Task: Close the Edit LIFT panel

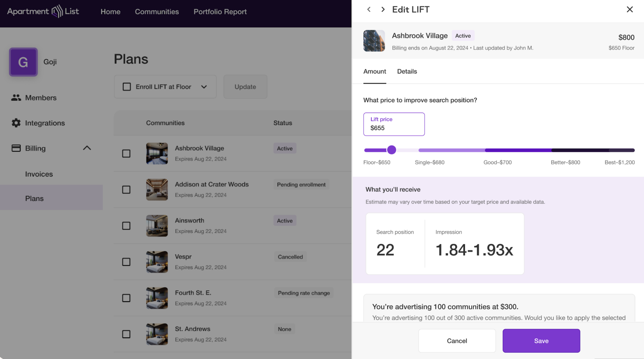Action: click(x=629, y=10)
